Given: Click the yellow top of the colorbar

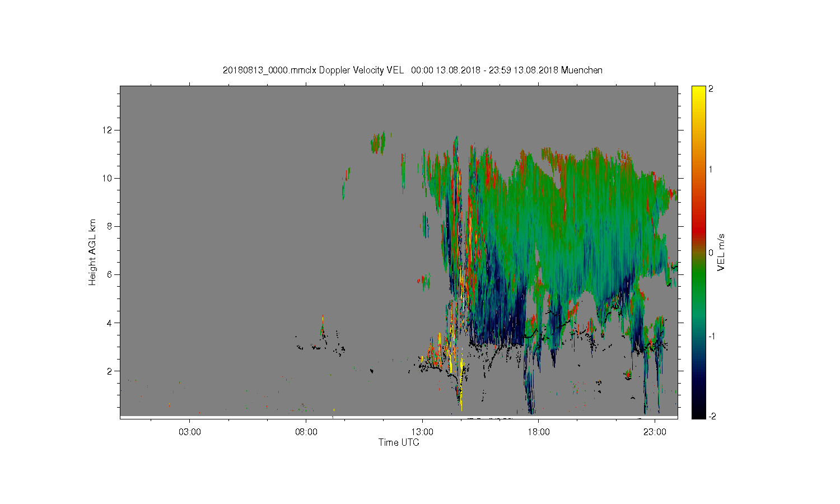Looking at the screenshot, I should click(698, 92).
